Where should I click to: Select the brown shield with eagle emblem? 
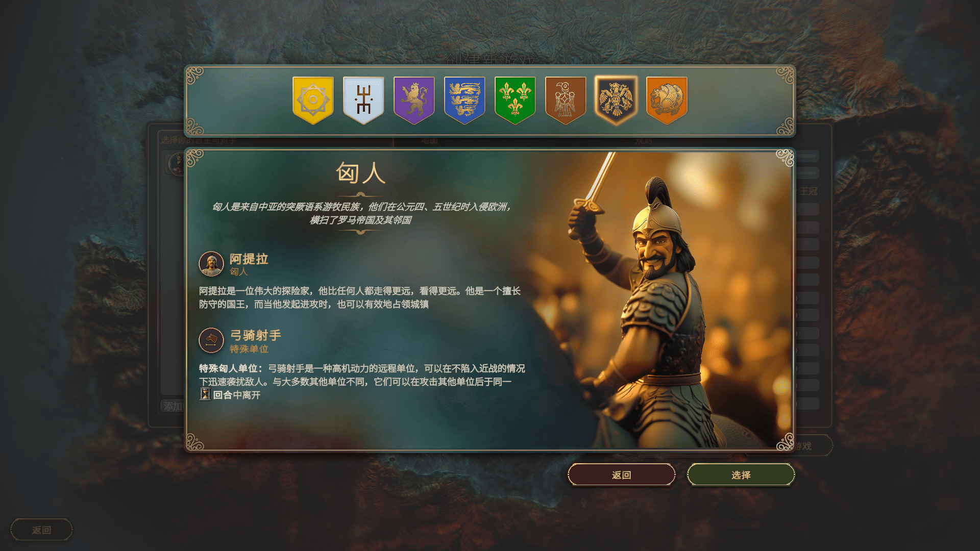pyautogui.click(x=566, y=100)
